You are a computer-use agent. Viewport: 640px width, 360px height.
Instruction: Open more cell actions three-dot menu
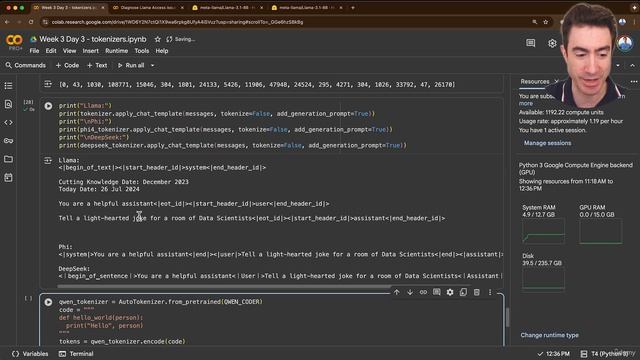pos(490,292)
